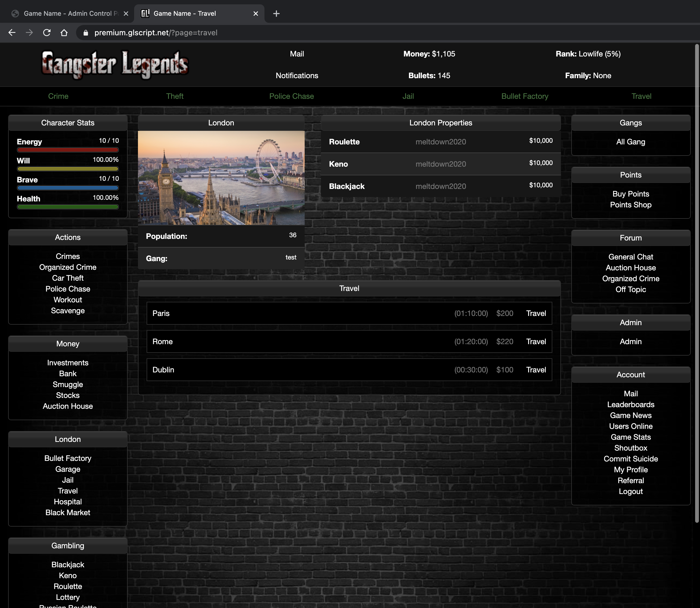This screenshot has height=608, width=700.
Task: Open Buy Points link
Action: [x=630, y=194]
